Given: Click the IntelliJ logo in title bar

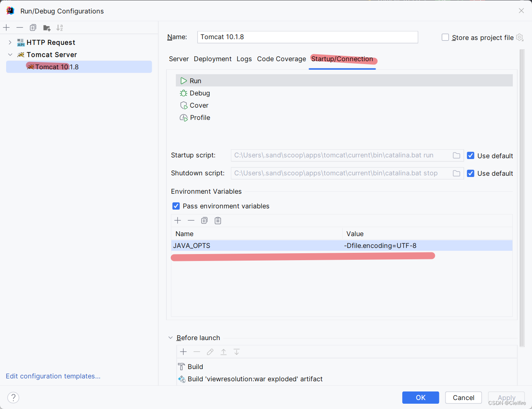Looking at the screenshot, I should [x=10, y=11].
